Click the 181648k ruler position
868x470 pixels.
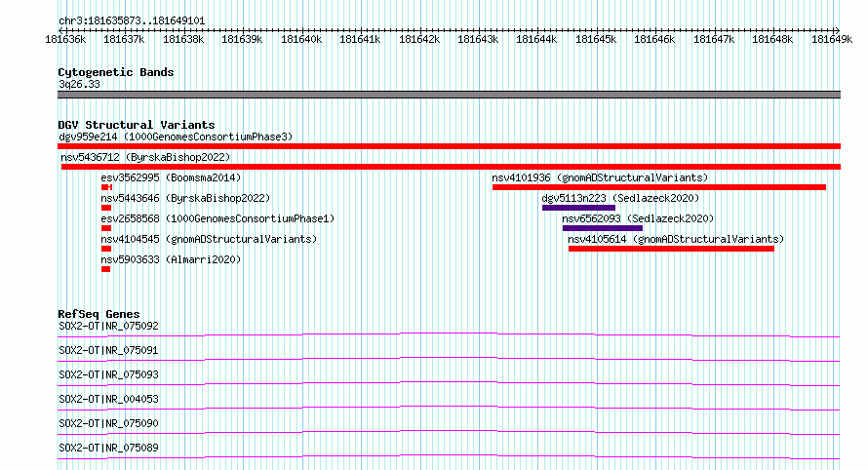pos(772,39)
